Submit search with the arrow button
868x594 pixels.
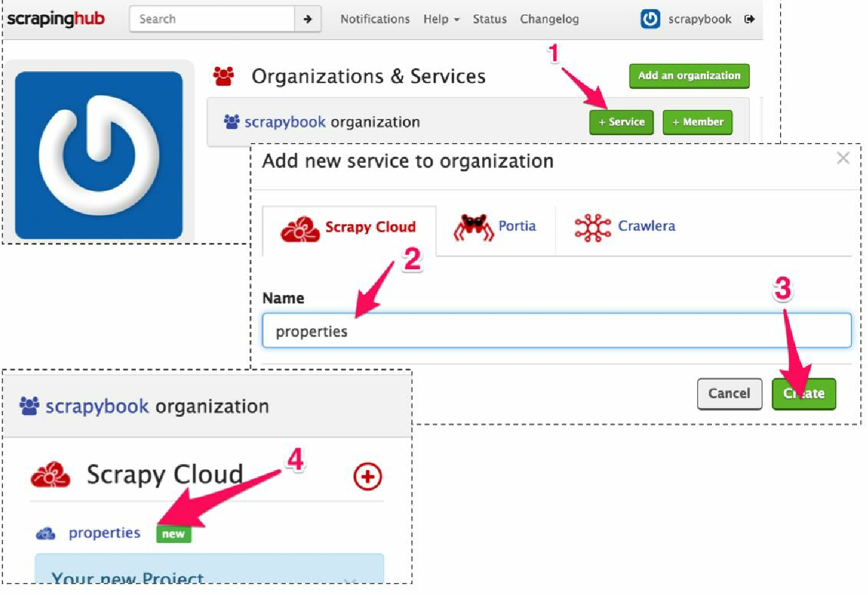pyautogui.click(x=307, y=19)
